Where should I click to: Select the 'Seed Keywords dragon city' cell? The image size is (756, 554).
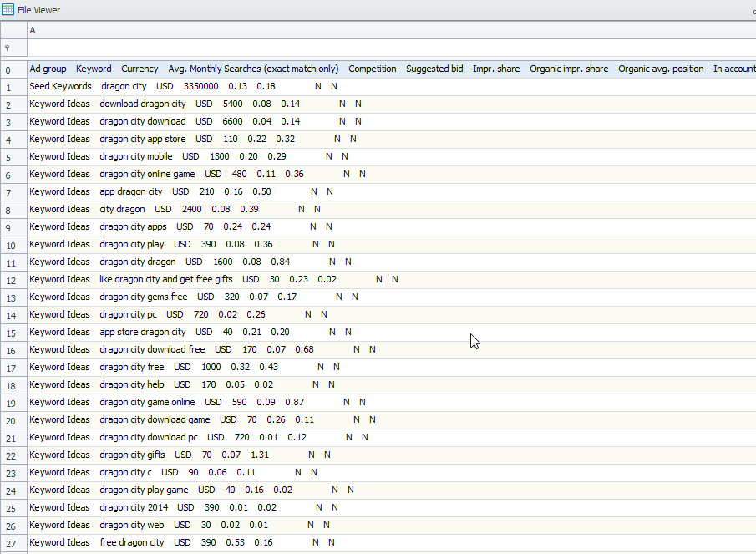(x=392, y=86)
